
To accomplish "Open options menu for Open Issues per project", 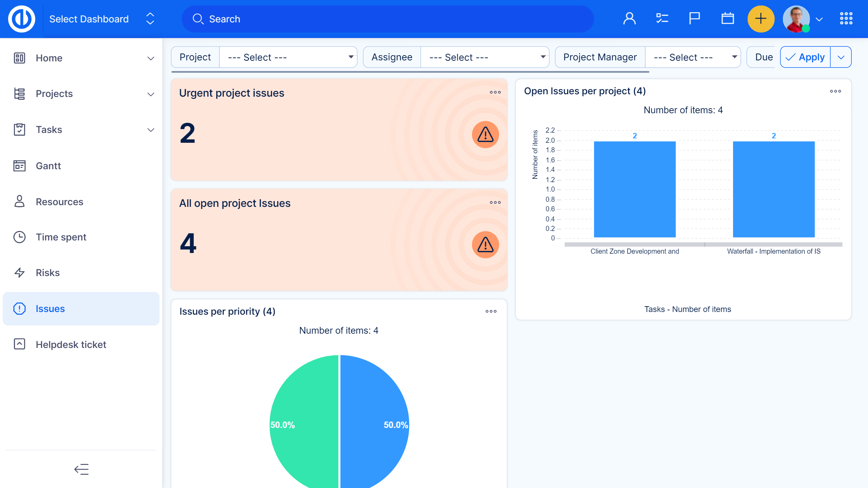I will pyautogui.click(x=835, y=91).
